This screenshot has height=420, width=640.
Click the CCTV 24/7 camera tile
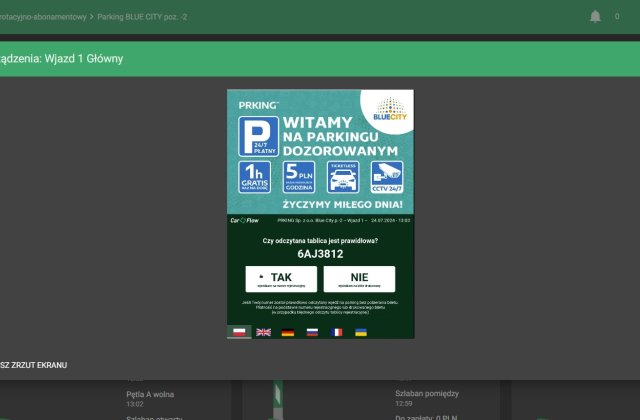pos(385,177)
